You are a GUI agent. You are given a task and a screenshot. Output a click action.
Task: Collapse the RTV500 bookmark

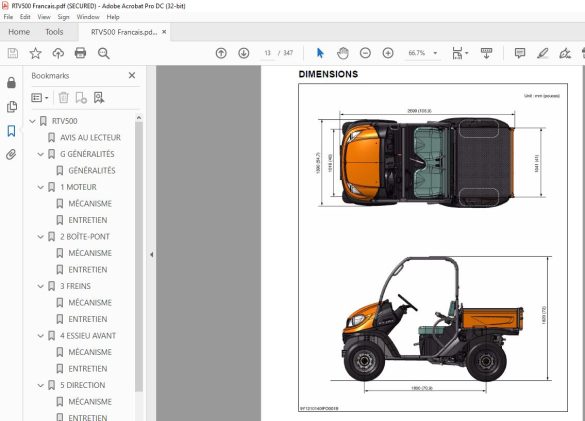tap(32, 121)
